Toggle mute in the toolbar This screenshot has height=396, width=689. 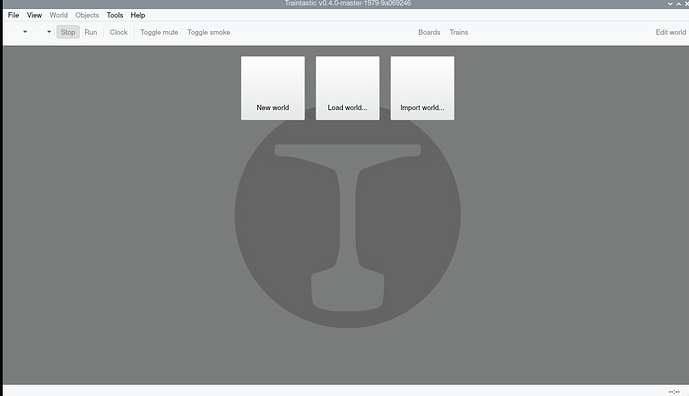159,32
